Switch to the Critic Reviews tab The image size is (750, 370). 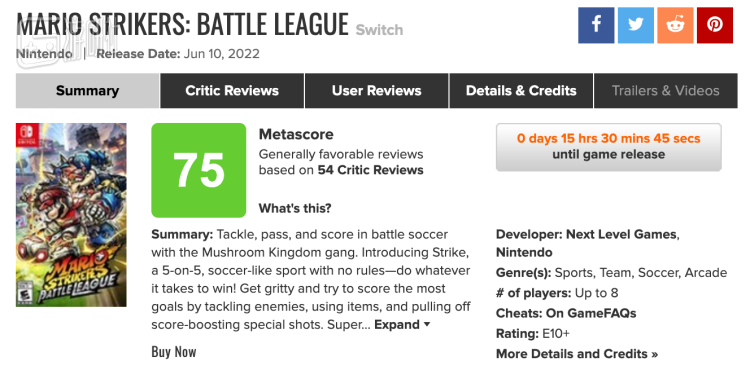(x=232, y=91)
